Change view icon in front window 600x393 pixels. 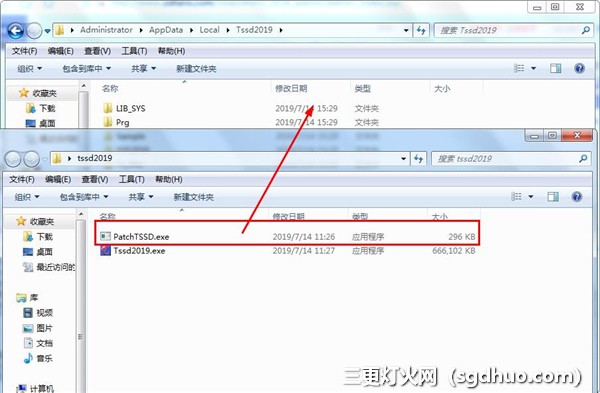pos(516,196)
